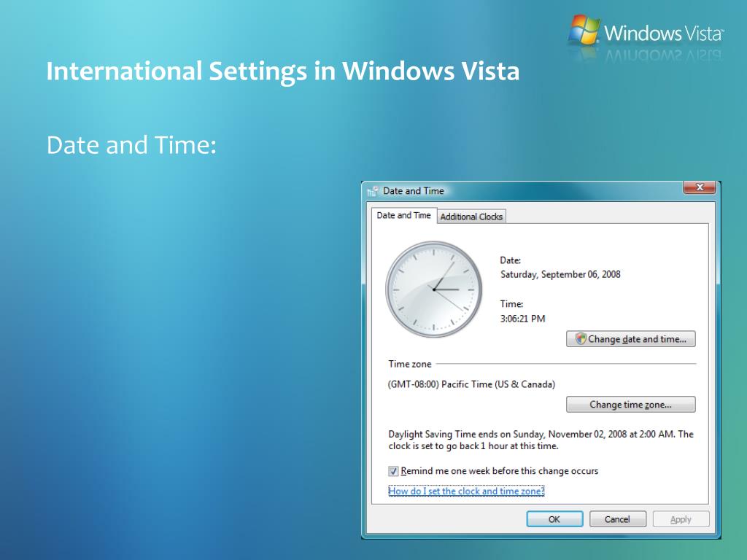The width and height of the screenshot is (747, 560).
Task: Click the Time zone section label
Action: point(410,364)
